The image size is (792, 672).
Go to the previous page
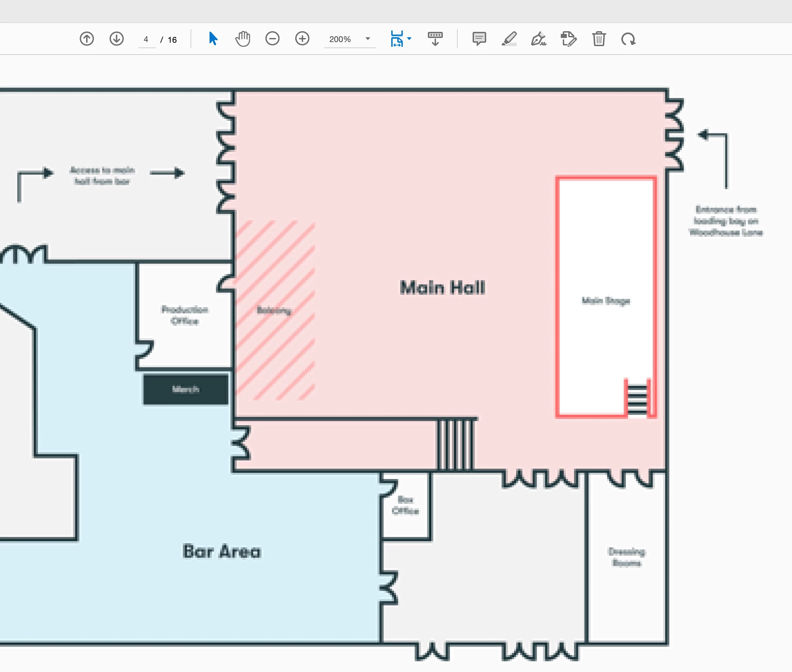click(x=87, y=39)
